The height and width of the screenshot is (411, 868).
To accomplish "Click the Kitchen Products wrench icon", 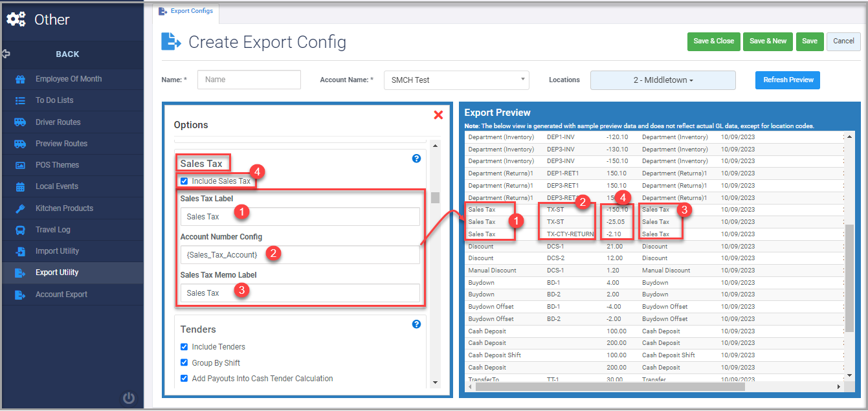I will [x=20, y=208].
